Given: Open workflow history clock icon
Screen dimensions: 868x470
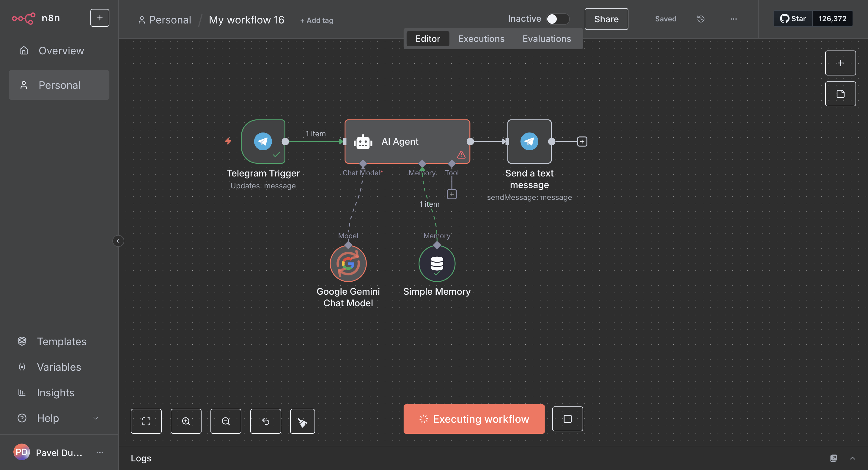Looking at the screenshot, I should (x=701, y=19).
